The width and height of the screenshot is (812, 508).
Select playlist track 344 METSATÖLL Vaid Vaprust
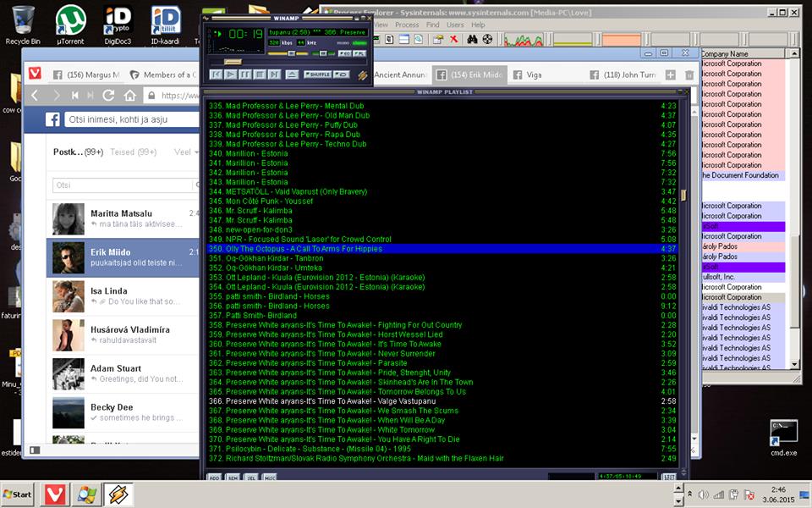click(442, 192)
